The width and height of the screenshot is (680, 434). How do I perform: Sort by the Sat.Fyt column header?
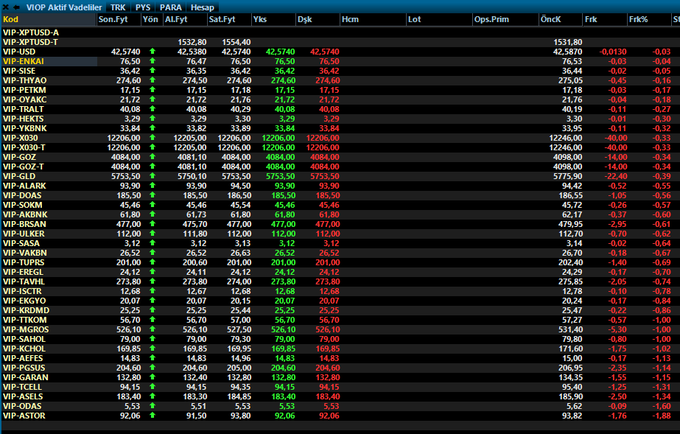pyautogui.click(x=229, y=20)
